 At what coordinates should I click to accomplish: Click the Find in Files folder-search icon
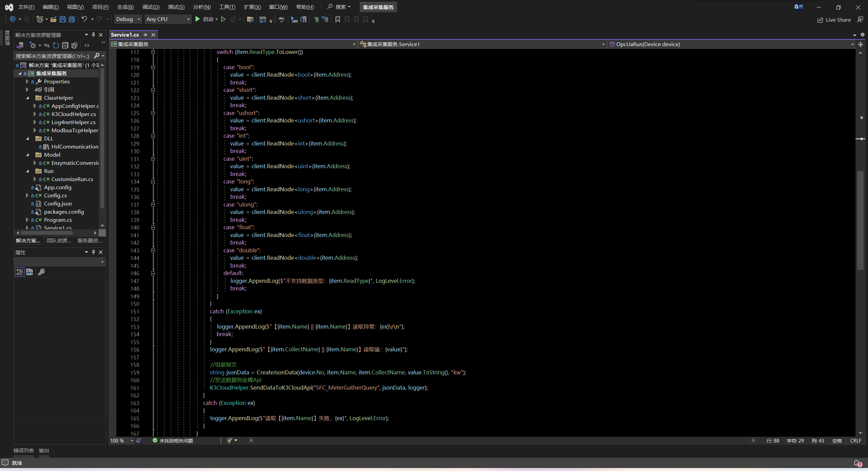(250, 19)
